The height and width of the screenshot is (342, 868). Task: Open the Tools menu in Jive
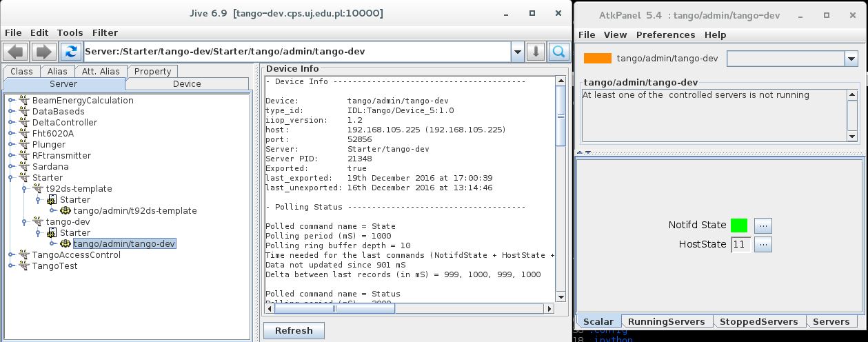[70, 32]
